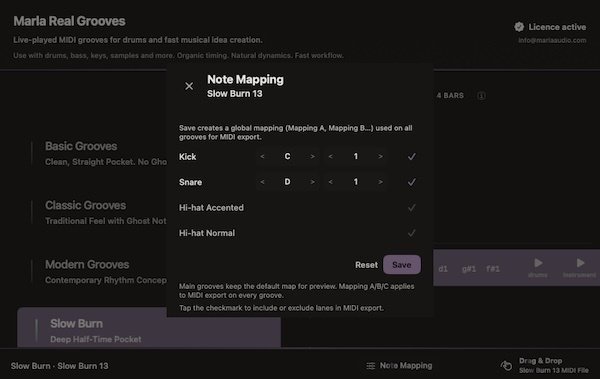Viewport: 600px width, 379px height.
Task: Click the status text Slow Burn · Slow Burn 13
Action: [x=60, y=366]
